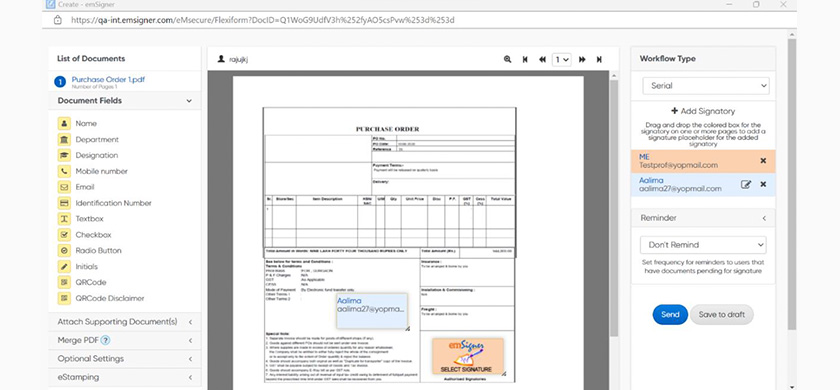Image resolution: width=840 pixels, height=390 pixels.
Task: Click the Department field icon
Action: tap(64, 140)
